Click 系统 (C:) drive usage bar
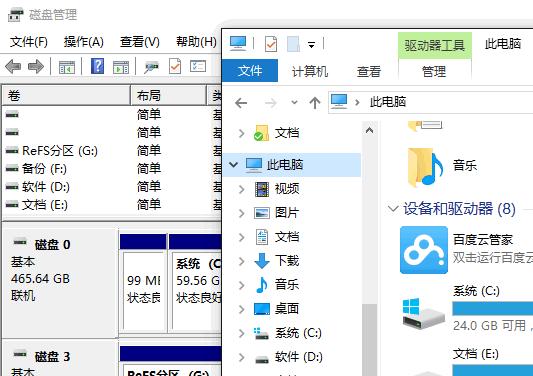Viewport: 533px width, 376px height. [493, 308]
